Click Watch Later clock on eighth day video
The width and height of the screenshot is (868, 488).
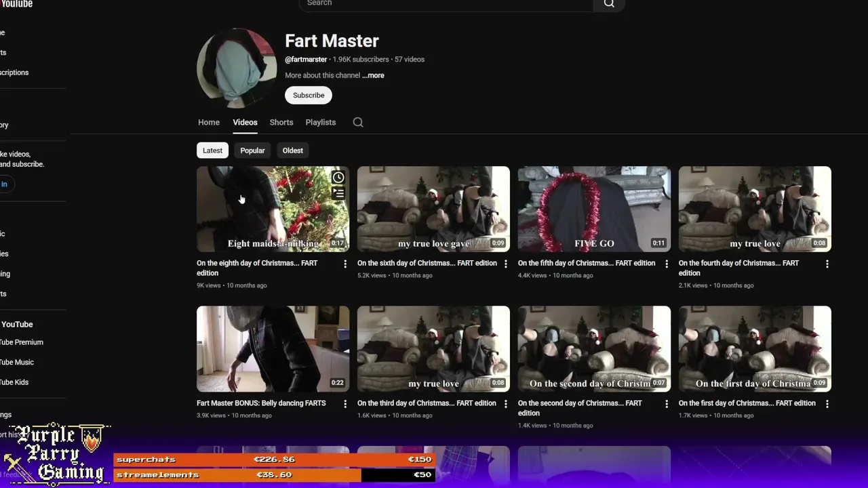(338, 178)
